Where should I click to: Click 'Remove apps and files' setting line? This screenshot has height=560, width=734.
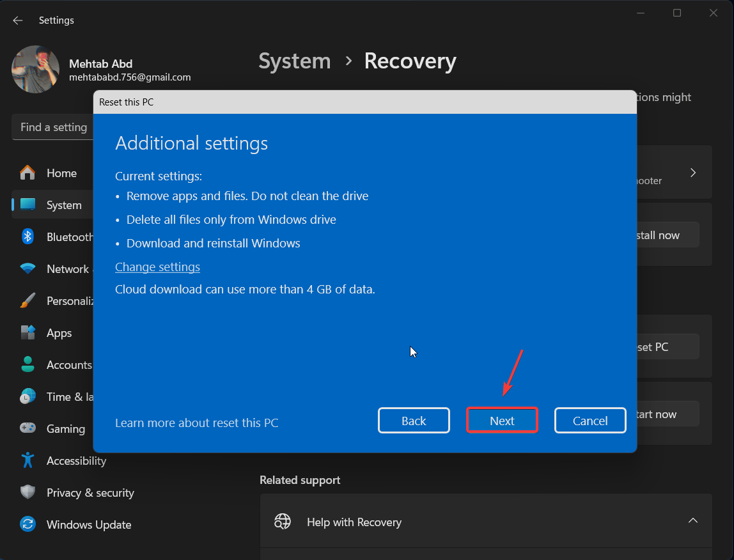[x=247, y=196]
